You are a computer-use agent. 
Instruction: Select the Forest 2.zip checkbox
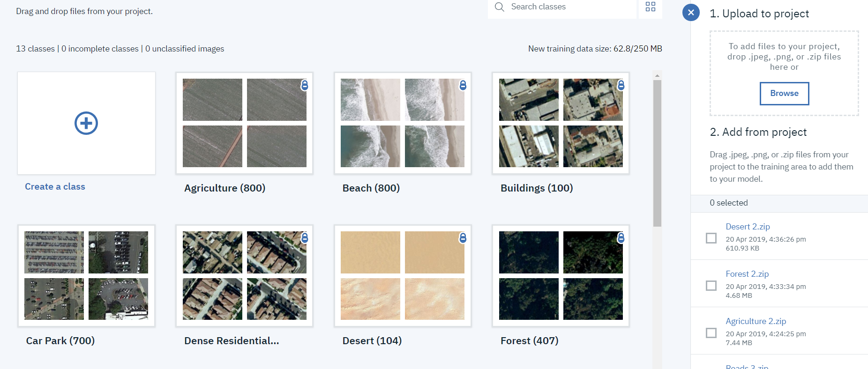[711, 286]
